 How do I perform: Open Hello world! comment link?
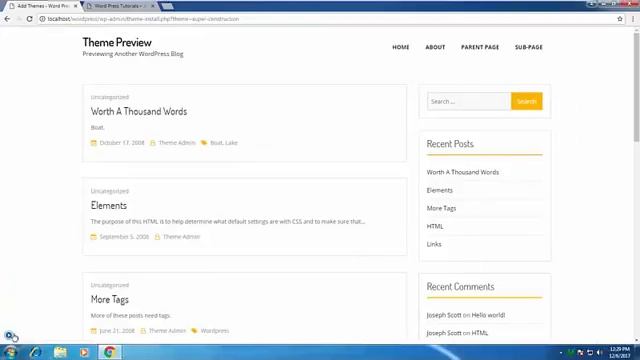click(x=488, y=315)
